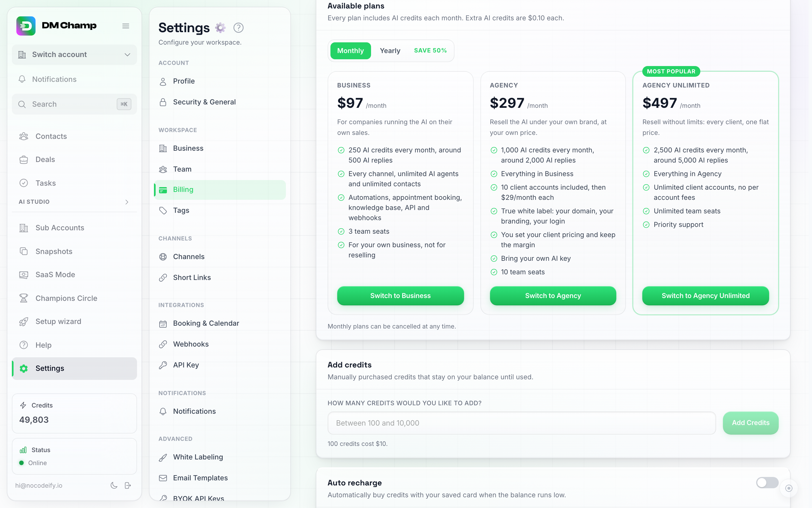
Task: Click the SAVE 50% label
Action: 430,51
